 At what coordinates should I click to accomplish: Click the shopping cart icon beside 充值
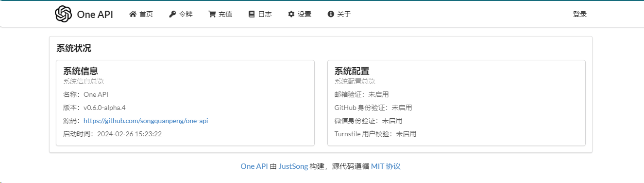point(212,14)
